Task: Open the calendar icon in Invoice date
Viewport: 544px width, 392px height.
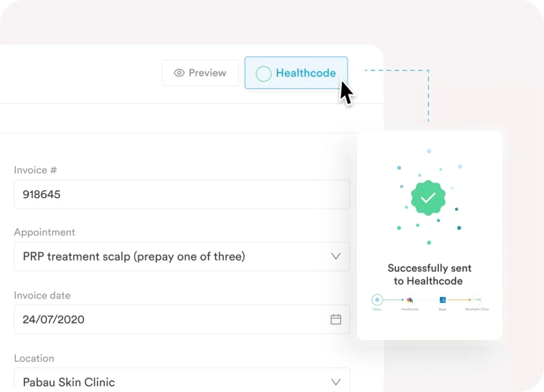Action: click(x=336, y=319)
